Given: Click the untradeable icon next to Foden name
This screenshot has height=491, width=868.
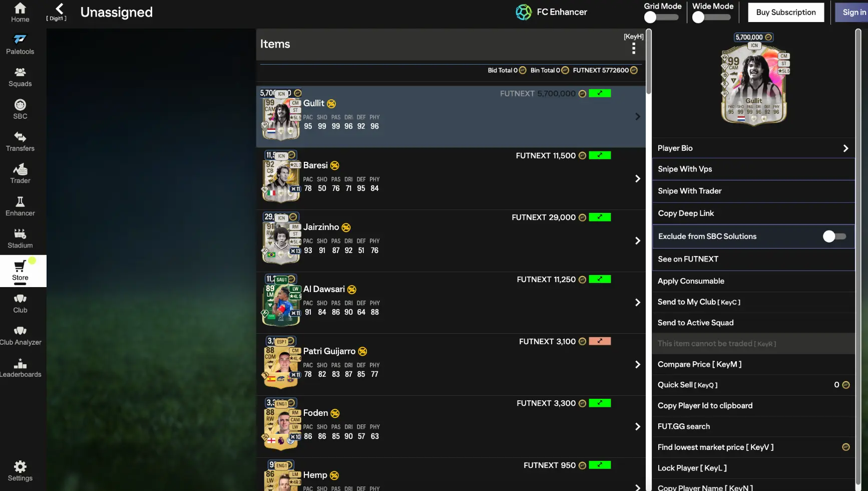Looking at the screenshot, I should point(335,413).
